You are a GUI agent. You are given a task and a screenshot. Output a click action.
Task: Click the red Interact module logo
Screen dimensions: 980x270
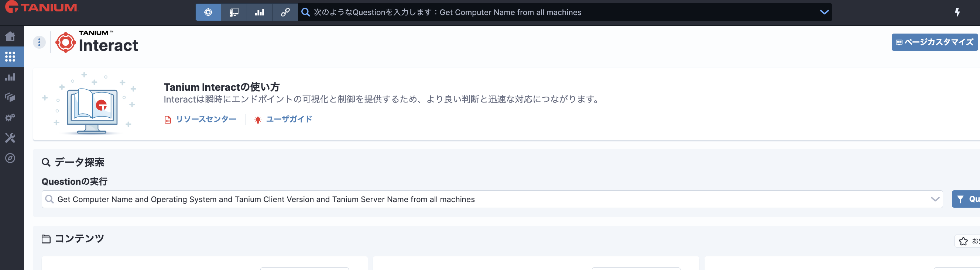coord(65,42)
